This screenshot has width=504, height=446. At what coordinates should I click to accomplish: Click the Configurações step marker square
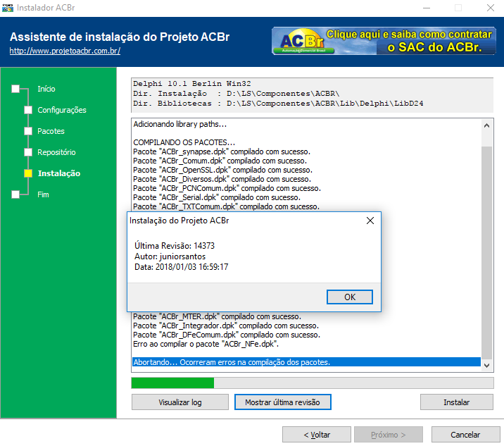click(x=28, y=110)
